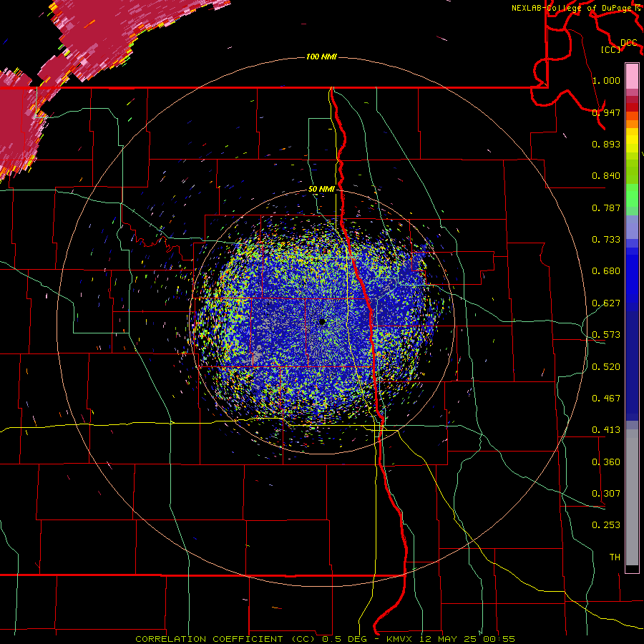Click the "DCC" label above the color bar
The height and width of the screenshot is (644, 644).
[628, 42]
